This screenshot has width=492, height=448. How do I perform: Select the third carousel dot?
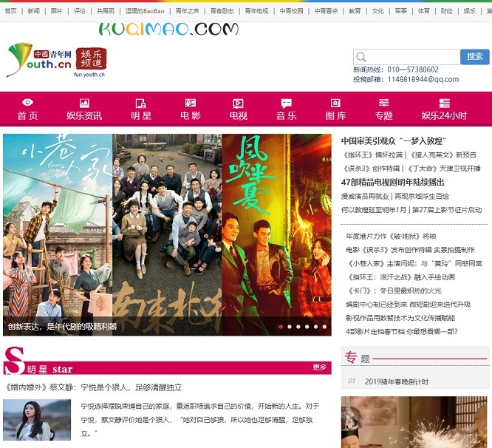pos(298,327)
